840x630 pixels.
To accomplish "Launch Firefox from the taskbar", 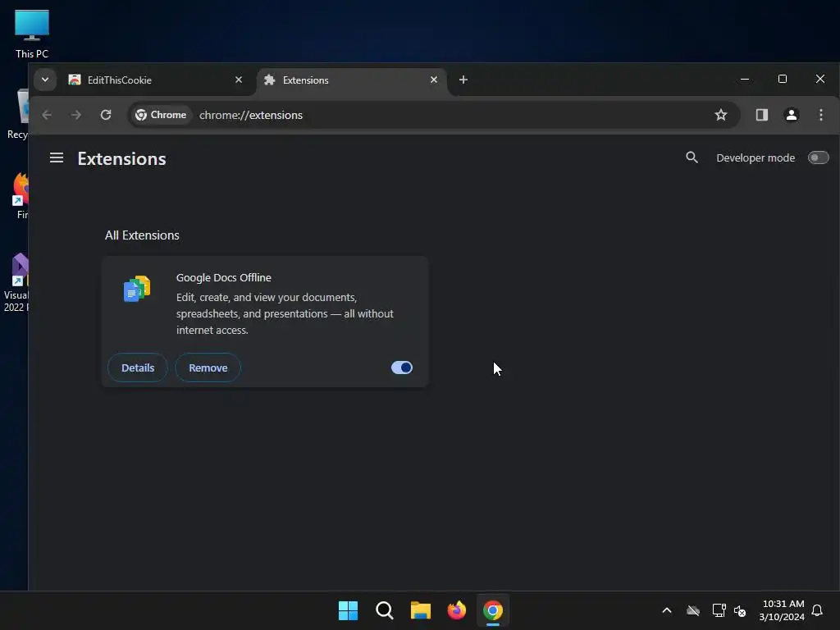I will tap(456, 610).
